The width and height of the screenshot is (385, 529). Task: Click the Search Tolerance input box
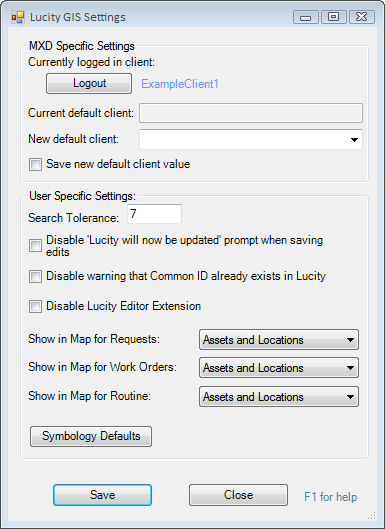[155, 214]
